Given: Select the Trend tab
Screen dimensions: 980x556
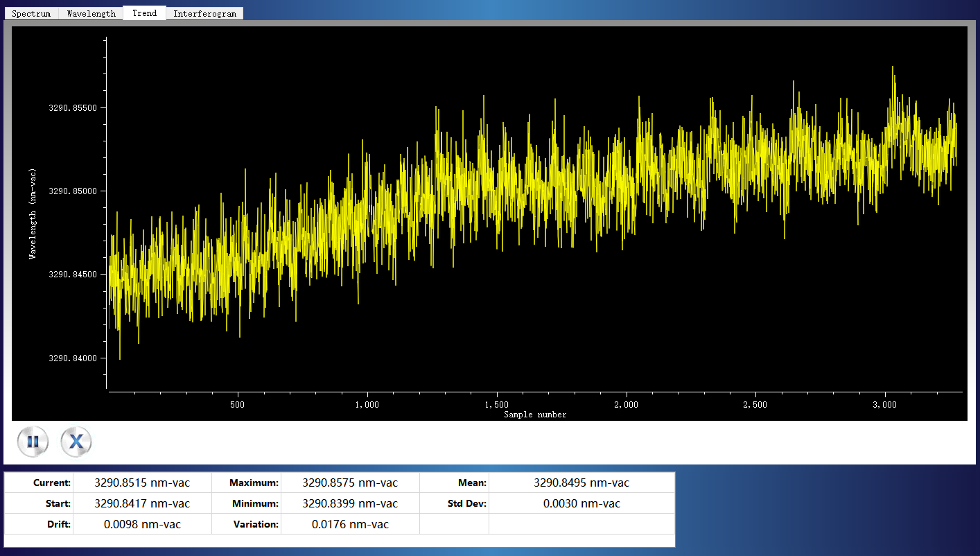Looking at the screenshot, I should (x=144, y=13).
